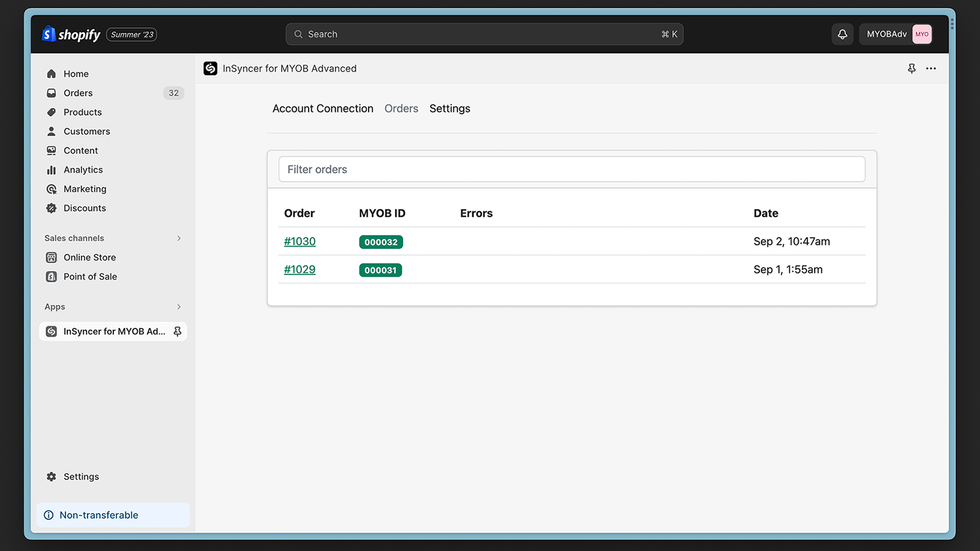Click the Filter orders input field
Image resolution: width=980 pixels, height=551 pixels.
571,169
